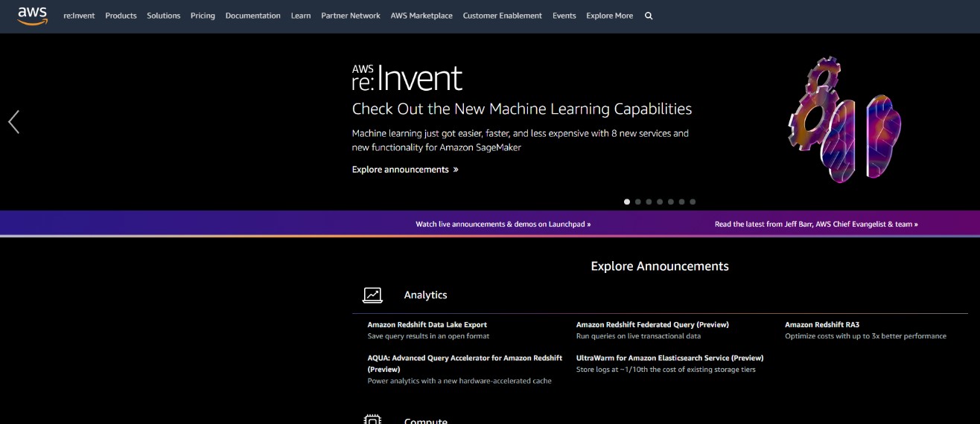Click the re:Invent gears graphic
980x424 pixels.
coord(844,119)
